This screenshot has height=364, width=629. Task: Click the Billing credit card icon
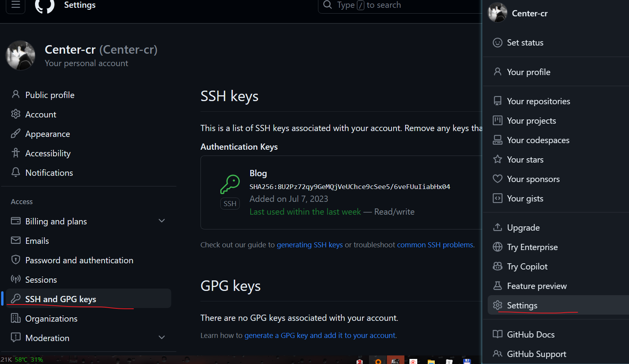[x=16, y=221]
